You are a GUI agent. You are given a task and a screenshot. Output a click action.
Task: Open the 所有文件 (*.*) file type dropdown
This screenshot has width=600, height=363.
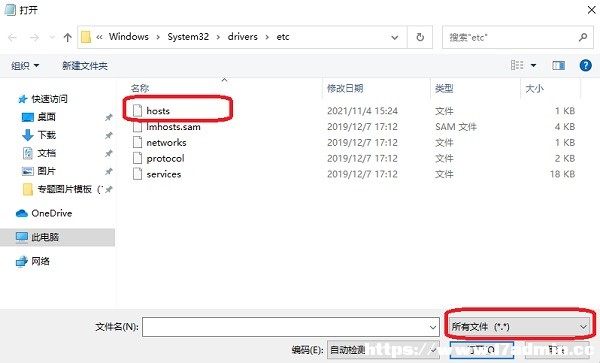pyautogui.click(x=519, y=327)
